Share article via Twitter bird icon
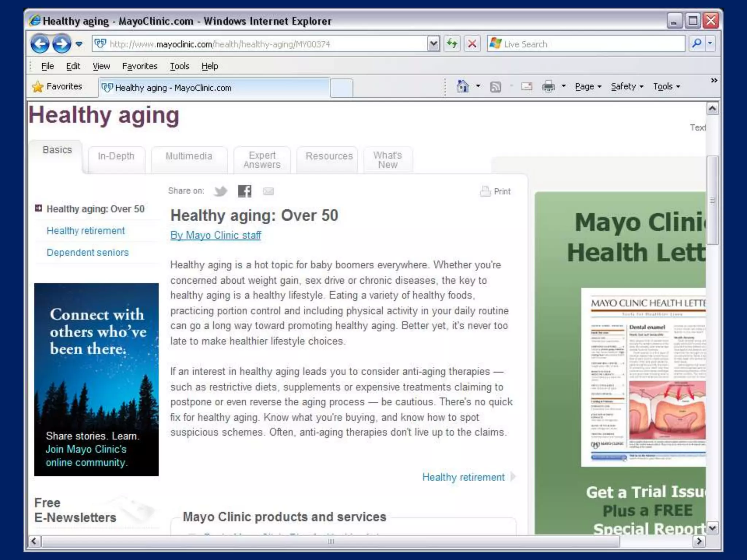Viewport: 747px width, 560px height. click(x=221, y=191)
